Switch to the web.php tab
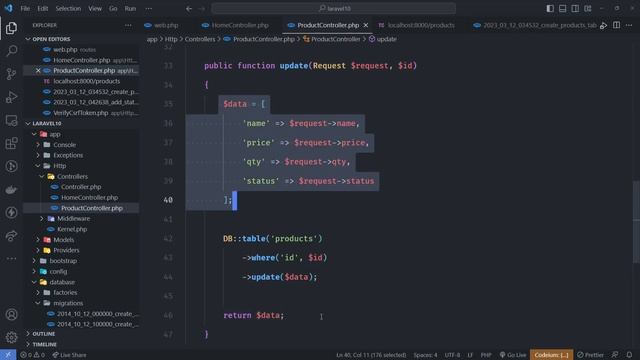Screen dimensions: 640x360 (x=161, y=25)
